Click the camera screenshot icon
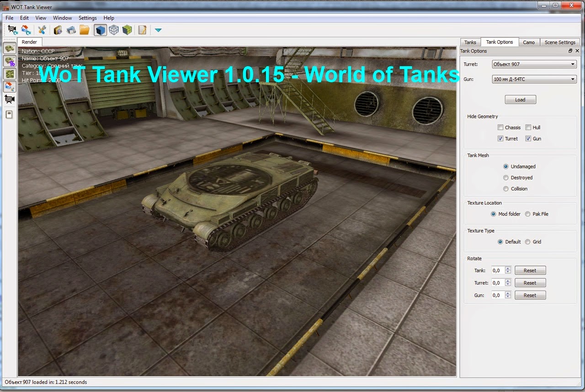 pyautogui.click(x=58, y=30)
